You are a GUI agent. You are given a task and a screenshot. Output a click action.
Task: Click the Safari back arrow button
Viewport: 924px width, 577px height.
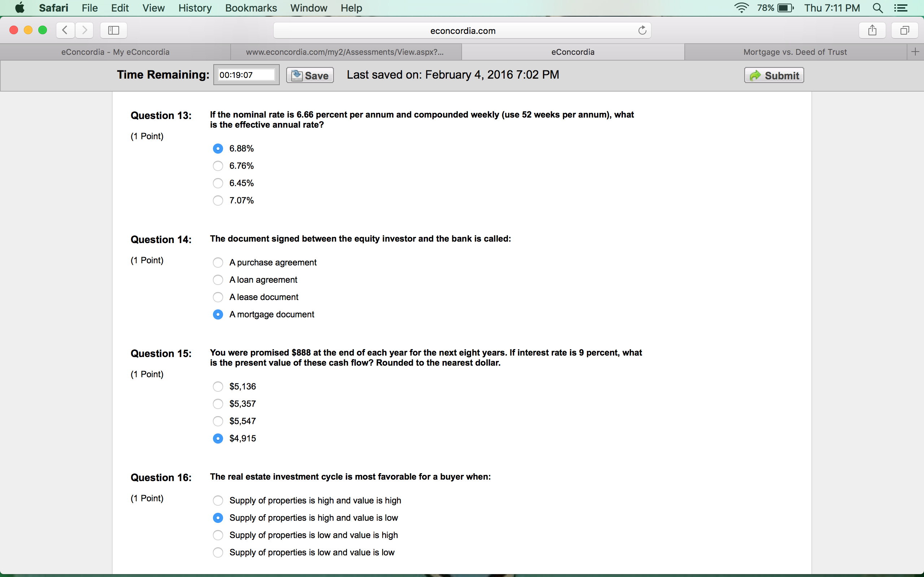pyautogui.click(x=65, y=30)
